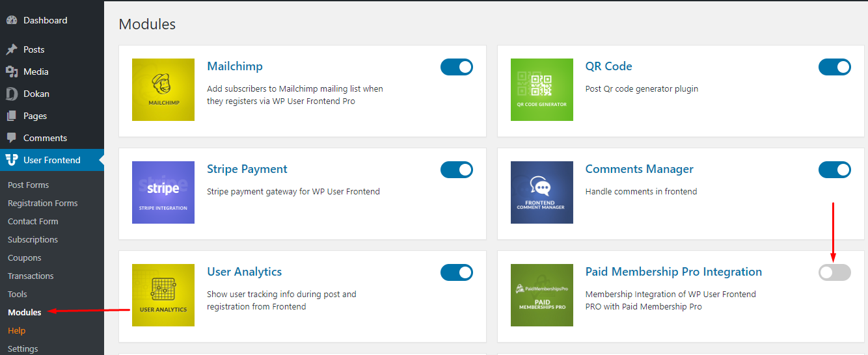
Task: Turn off the Stripe Payment toggle
Action: click(x=457, y=170)
